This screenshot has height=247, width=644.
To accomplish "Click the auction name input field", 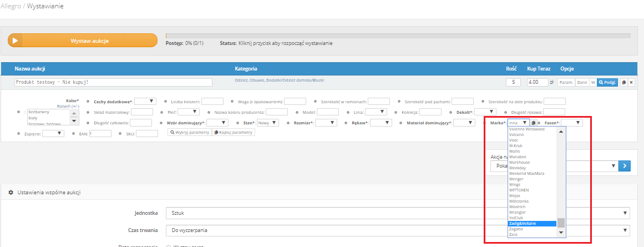I will (x=113, y=82).
